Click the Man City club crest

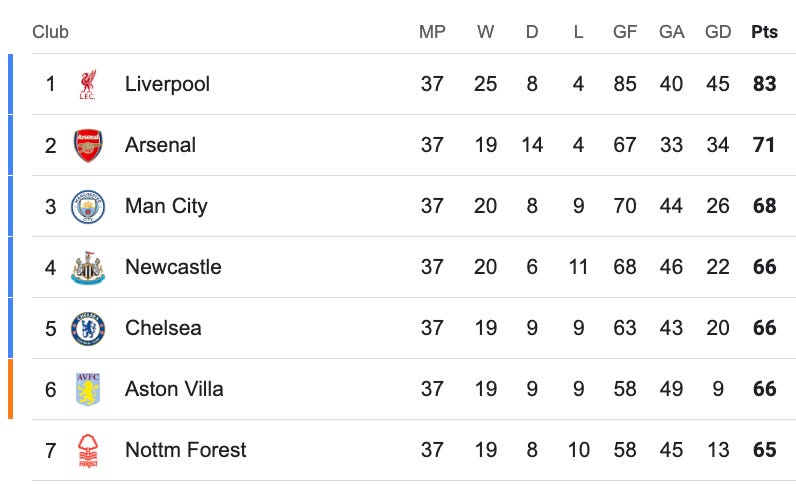click(x=88, y=206)
